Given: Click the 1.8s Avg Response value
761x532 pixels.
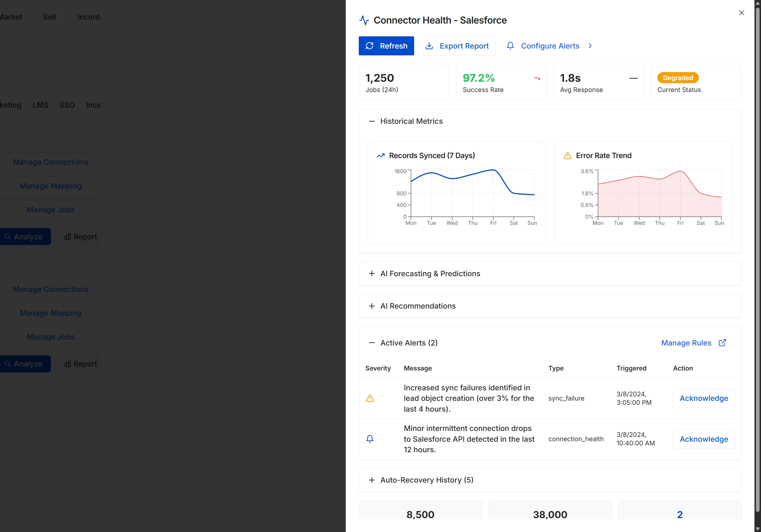Looking at the screenshot, I should (x=570, y=78).
